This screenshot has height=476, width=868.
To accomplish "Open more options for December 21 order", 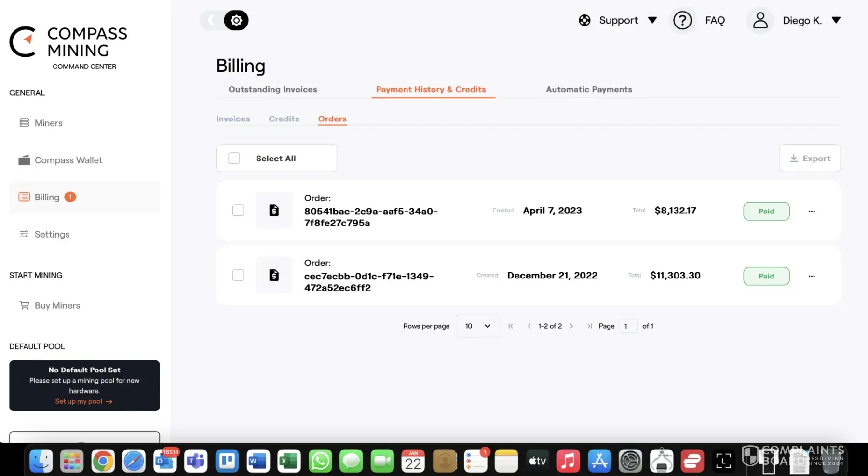I will tap(812, 276).
